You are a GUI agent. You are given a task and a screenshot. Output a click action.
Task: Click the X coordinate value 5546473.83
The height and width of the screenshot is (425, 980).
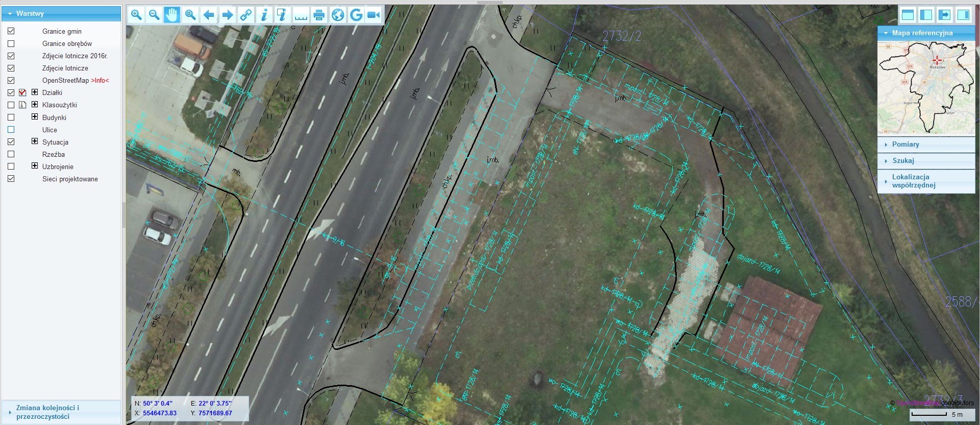[160, 413]
